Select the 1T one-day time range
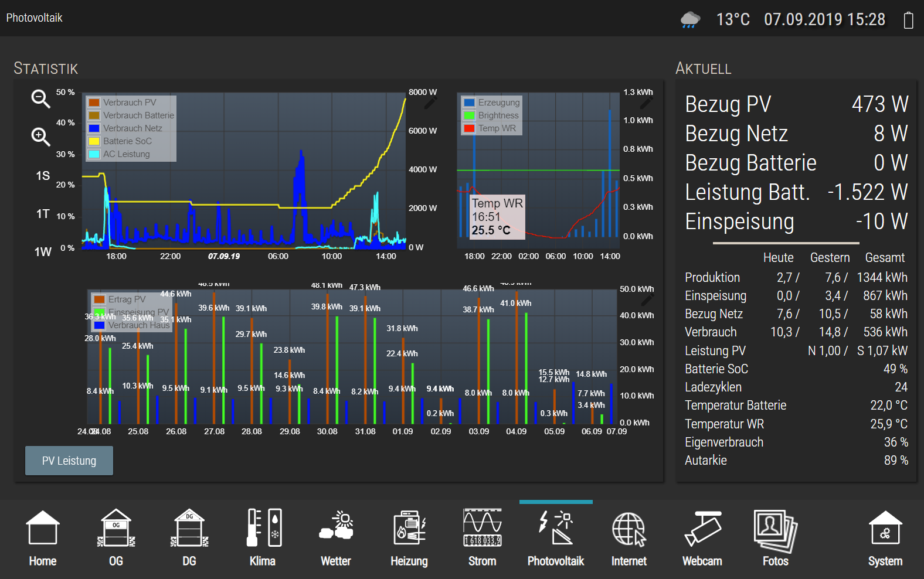This screenshot has width=924, height=579. coord(43,214)
